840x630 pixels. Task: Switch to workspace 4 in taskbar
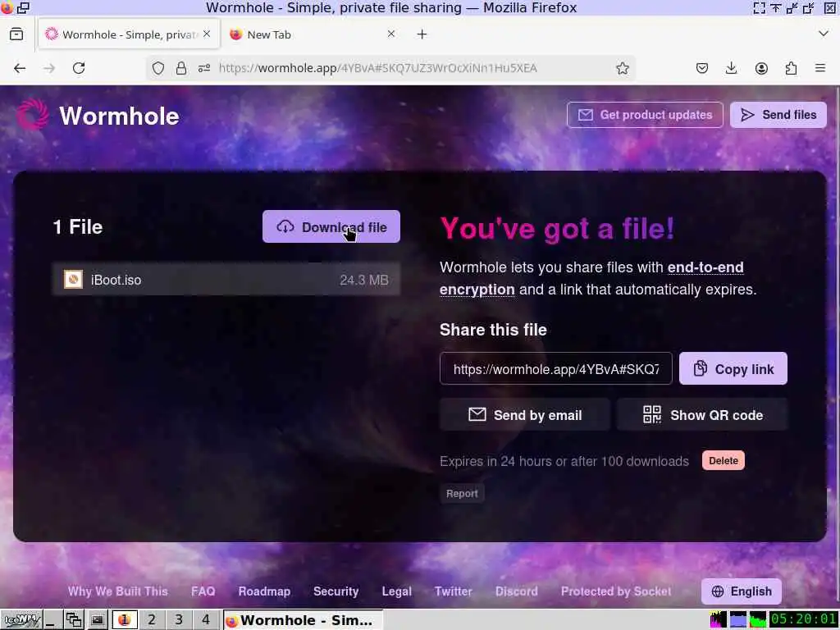[206, 620]
